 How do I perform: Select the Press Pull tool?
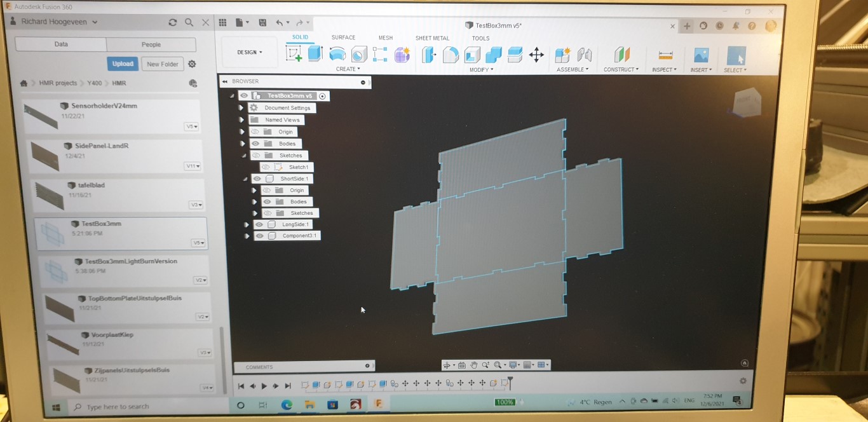coord(429,55)
